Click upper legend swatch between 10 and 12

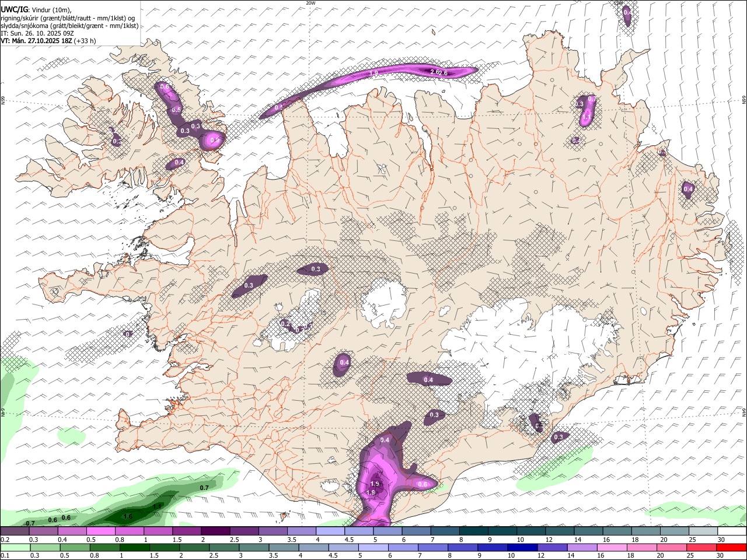[531, 531]
